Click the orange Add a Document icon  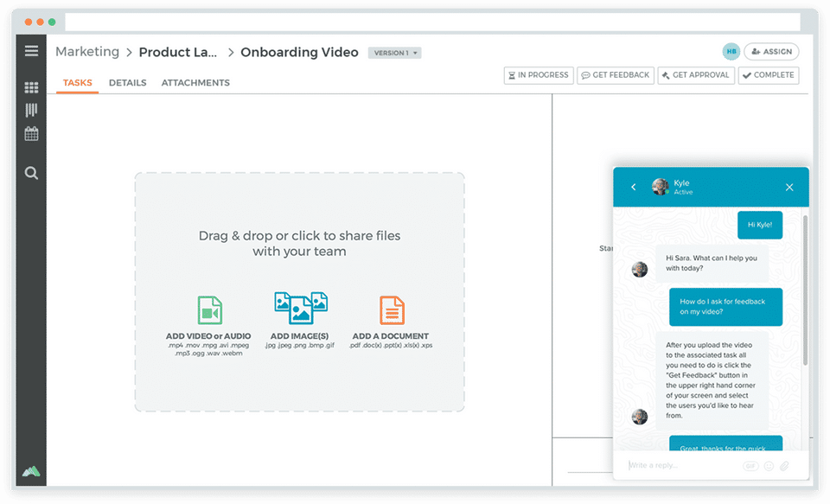point(392,309)
